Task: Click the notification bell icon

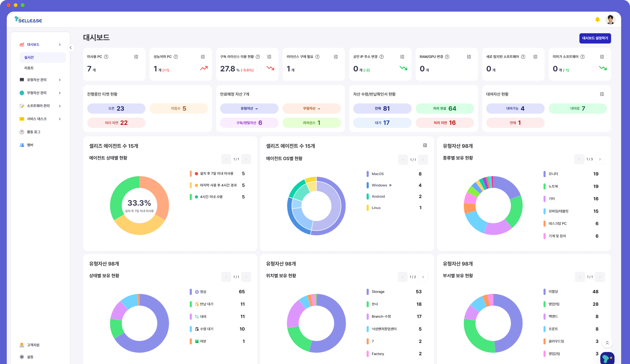Action: [597, 19]
